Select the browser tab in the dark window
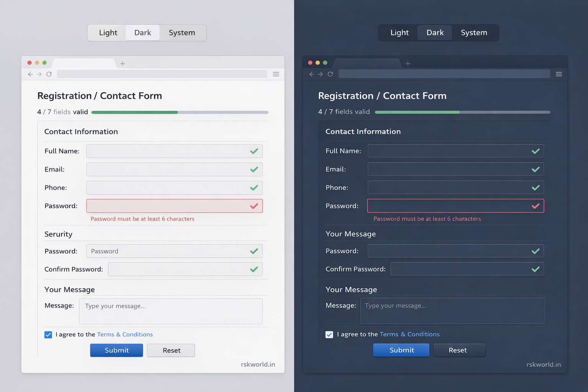The height and width of the screenshot is (392, 588). click(x=367, y=63)
